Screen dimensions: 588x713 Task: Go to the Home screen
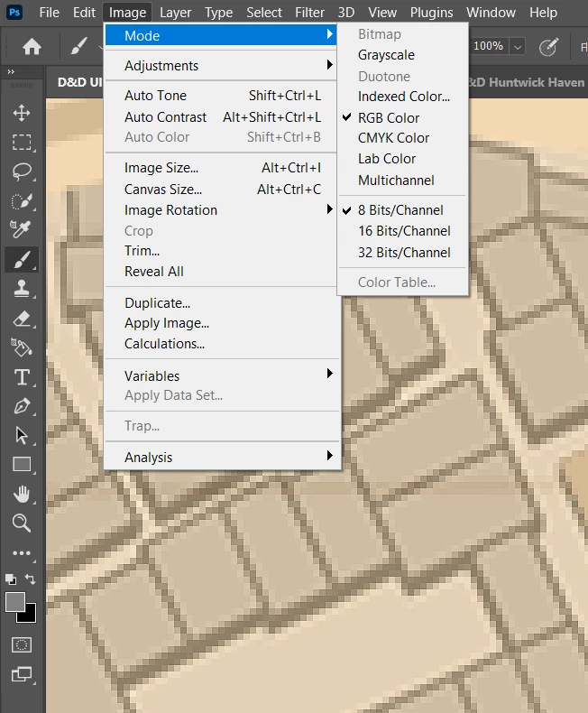32,46
